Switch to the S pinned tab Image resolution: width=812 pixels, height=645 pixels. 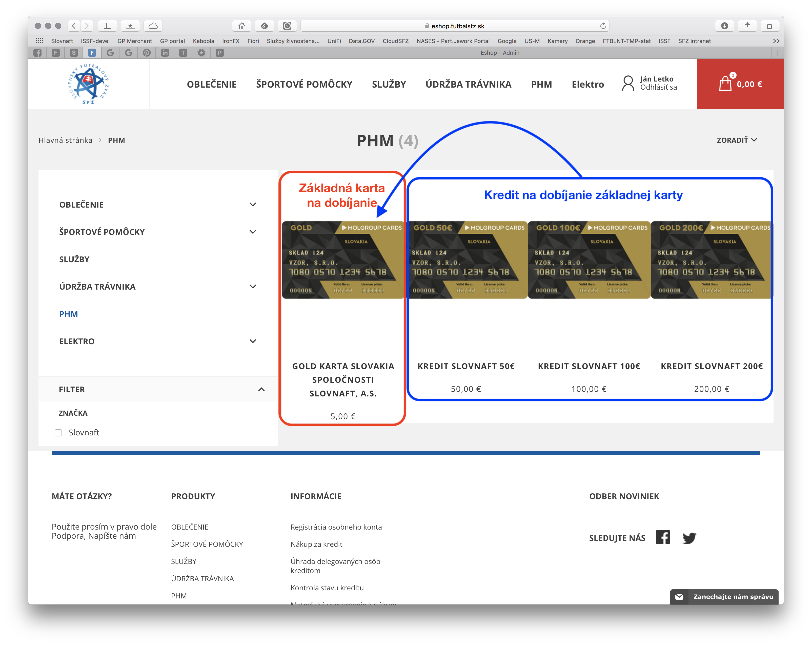click(74, 53)
